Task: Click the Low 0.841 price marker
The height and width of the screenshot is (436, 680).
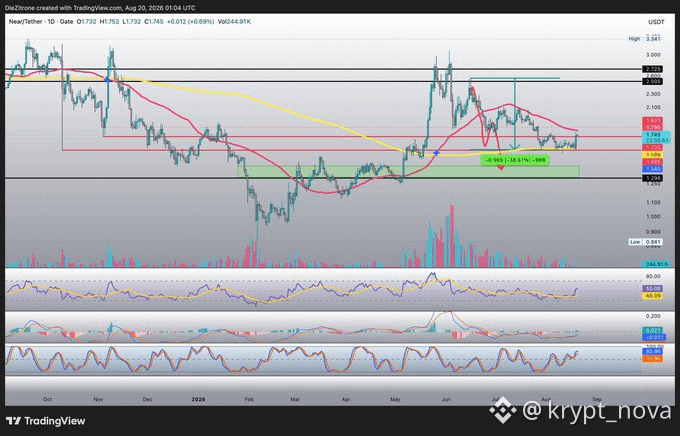Action: tap(645, 242)
